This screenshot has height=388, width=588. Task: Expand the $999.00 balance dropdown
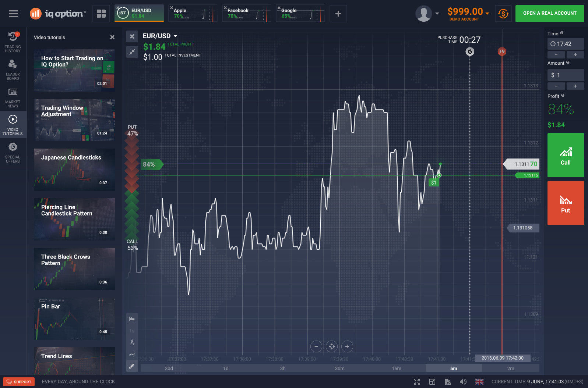click(x=487, y=13)
